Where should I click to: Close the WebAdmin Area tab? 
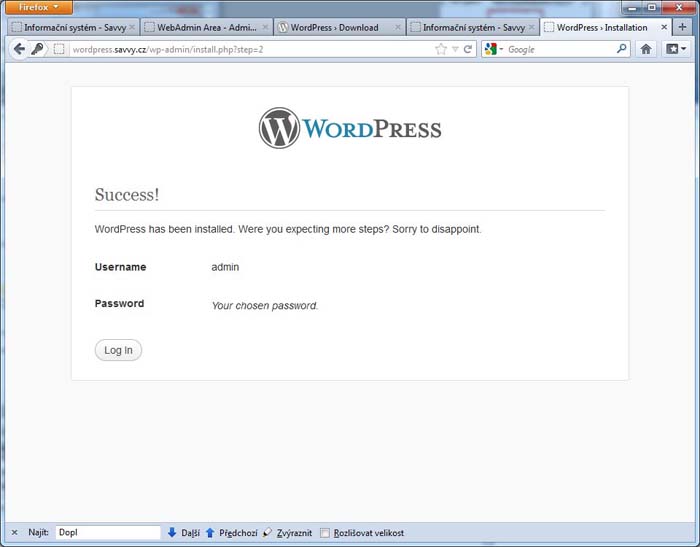pos(265,28)
